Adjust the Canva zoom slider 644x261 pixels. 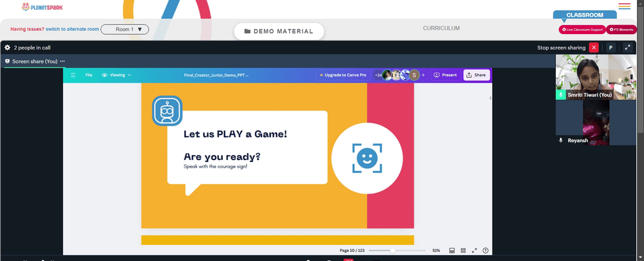point(393,250)
